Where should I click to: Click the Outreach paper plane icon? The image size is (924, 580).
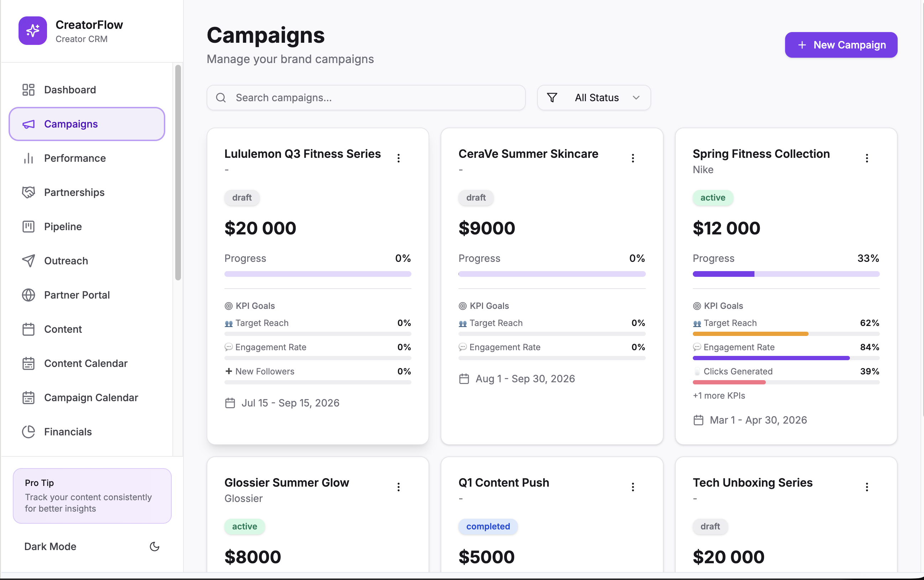pyautogui.click(x=28, y=261)
